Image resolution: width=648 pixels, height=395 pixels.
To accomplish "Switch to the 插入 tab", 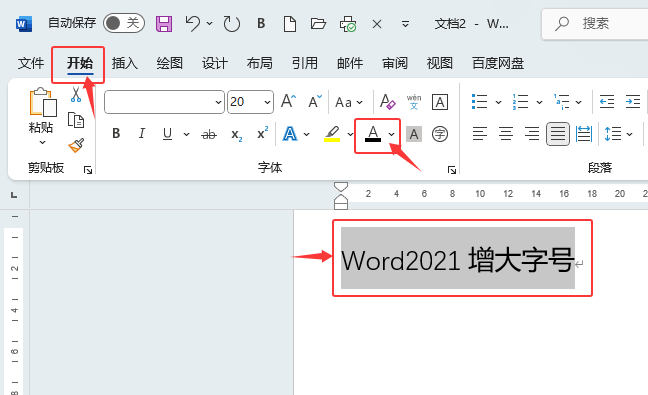I will coord(125,63).
